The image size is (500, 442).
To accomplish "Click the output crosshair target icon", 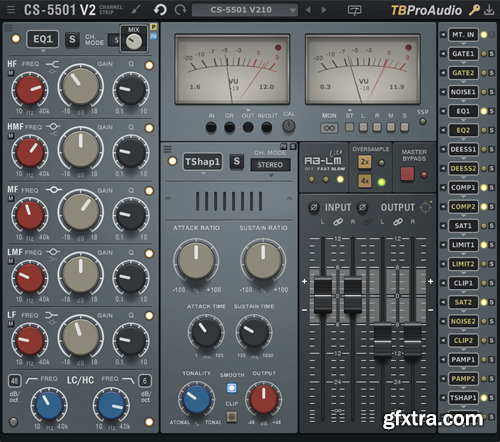I will (x=426, y=207).
